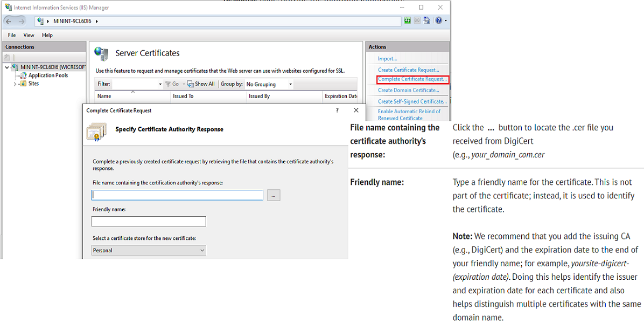Click the Filter text input box

135,84
